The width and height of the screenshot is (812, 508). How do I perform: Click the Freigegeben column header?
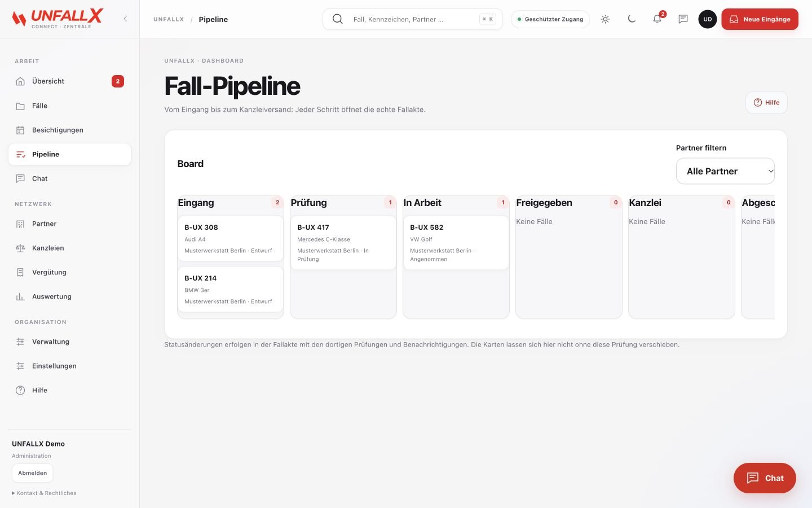tap(544, 203)
